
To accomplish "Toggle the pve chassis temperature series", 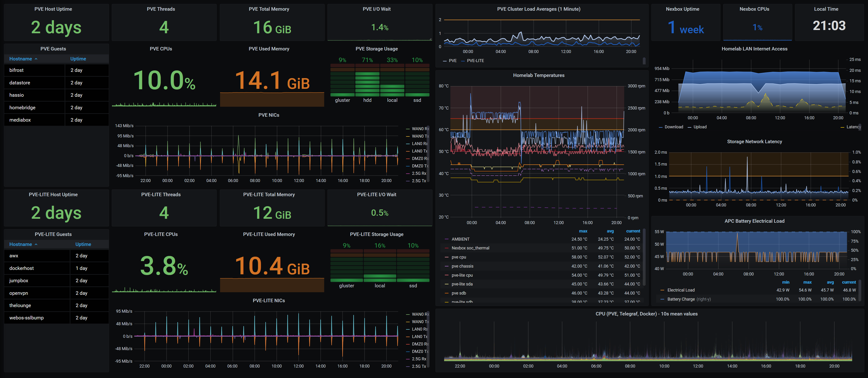I will (462, 266).
